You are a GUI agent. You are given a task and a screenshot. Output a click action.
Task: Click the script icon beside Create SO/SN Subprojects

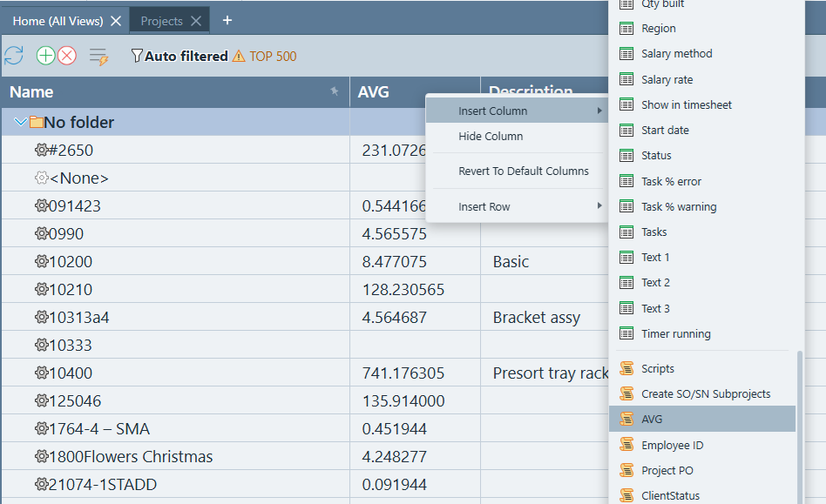pyautogui.click(x=626, y=394)
